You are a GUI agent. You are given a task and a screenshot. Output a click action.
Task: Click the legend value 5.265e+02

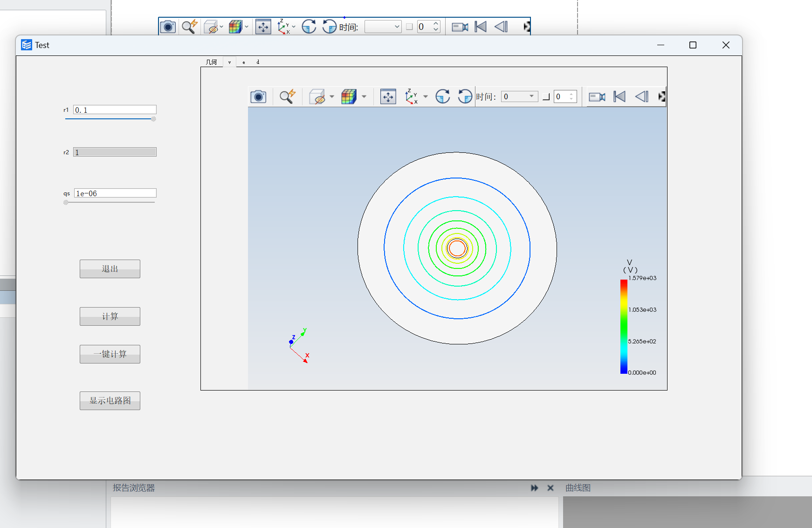642,341
